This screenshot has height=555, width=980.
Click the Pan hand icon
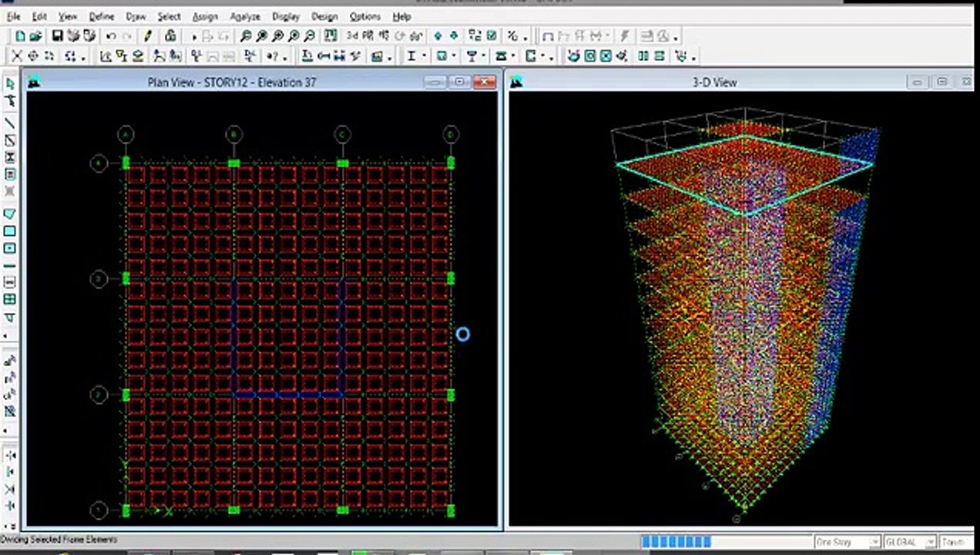click(x=330, y=36)
